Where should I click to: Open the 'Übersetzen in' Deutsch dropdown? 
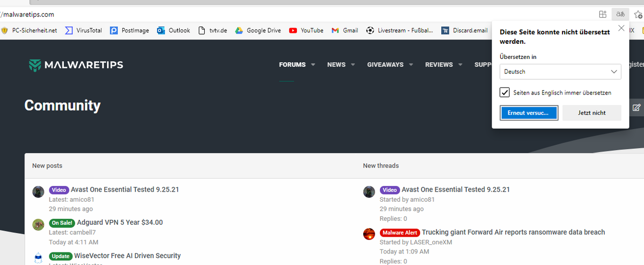(x=560, y=71)
